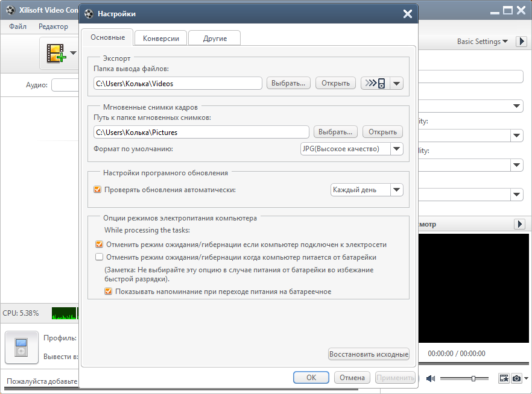Uncheck battery power switch reminder checkbox
The height and width of the screenshot is (394, 532).
pyautogui.click(x=109, y=292)
